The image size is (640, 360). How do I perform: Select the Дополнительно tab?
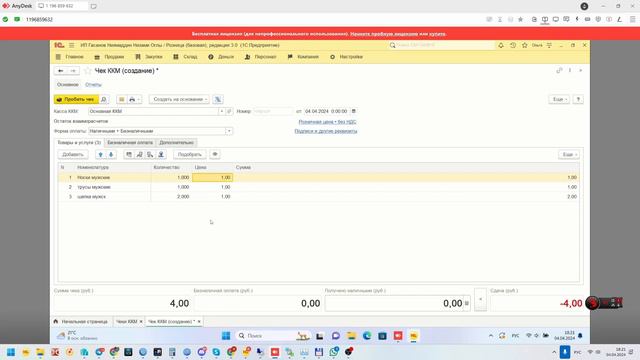pyautogui.click(x=176, y=142)
